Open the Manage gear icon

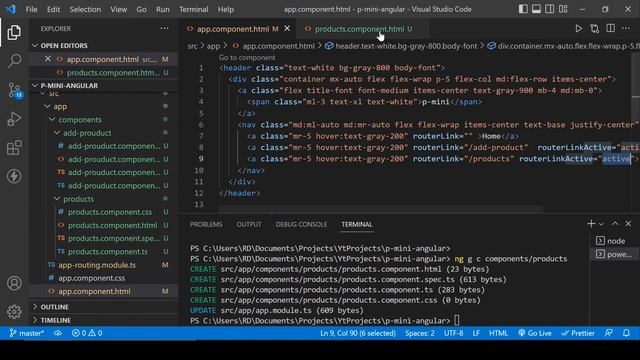[x=14, y=311]
